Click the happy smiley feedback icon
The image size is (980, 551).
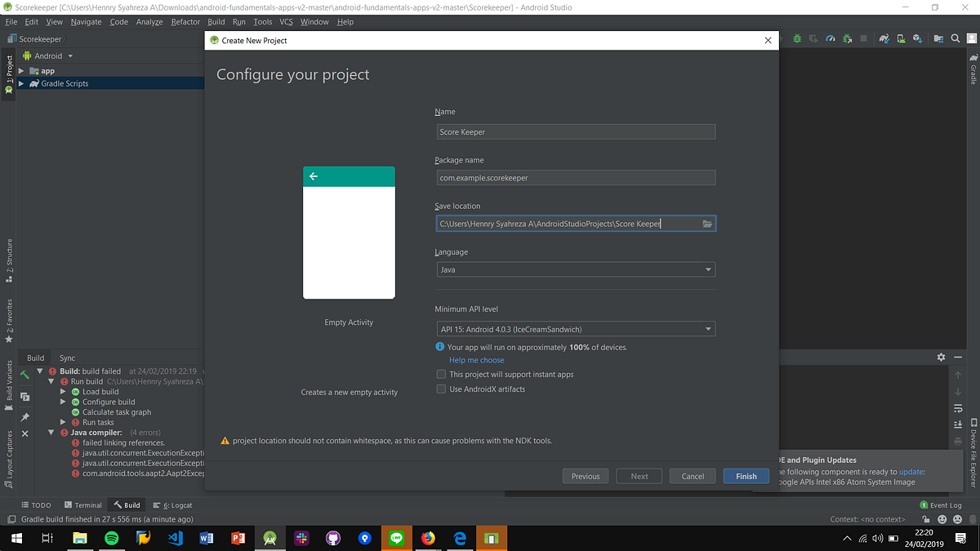pos(942,519)
